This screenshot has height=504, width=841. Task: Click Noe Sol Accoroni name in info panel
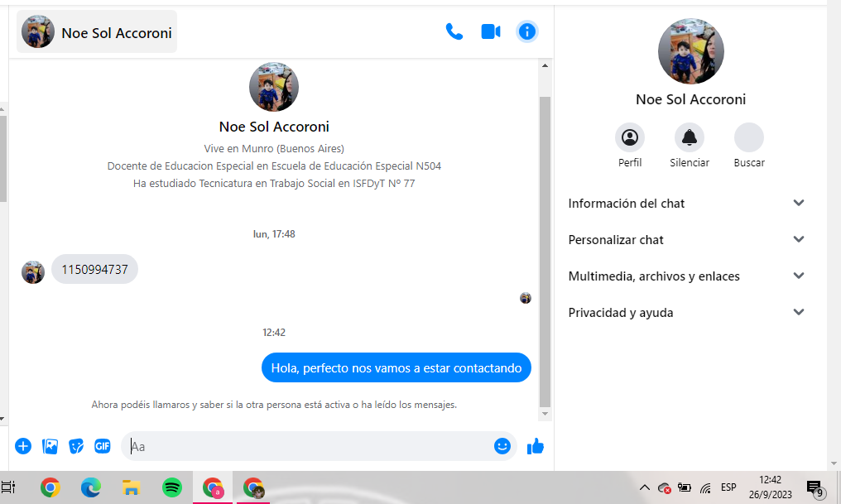(691, 99)
